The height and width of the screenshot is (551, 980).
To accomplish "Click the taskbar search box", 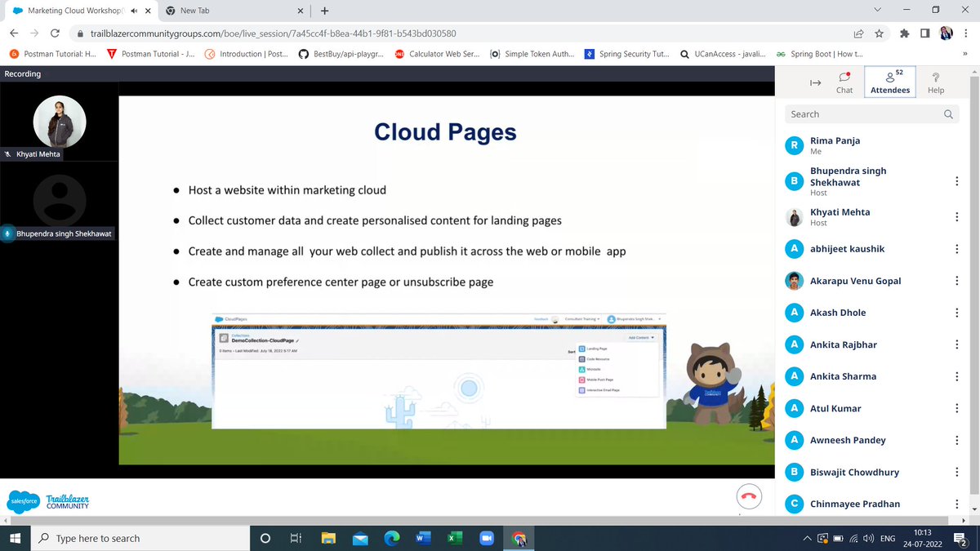I will [140, 538].
